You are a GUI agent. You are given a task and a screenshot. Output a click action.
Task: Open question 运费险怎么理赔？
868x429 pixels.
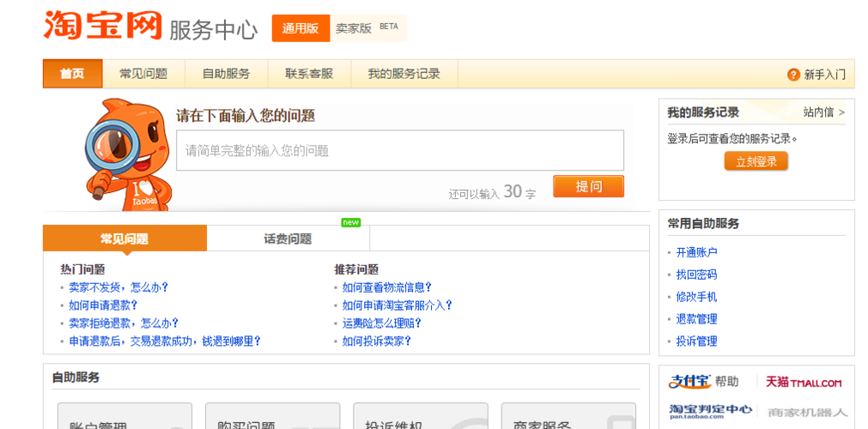[x=382, y=323]
